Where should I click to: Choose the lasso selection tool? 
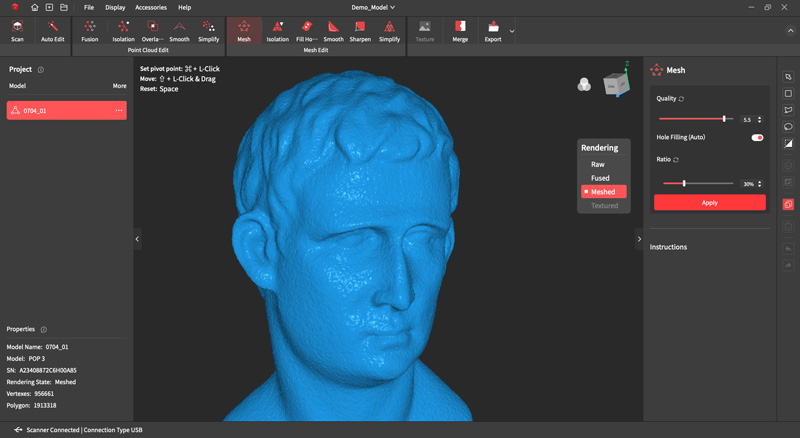coord(788,127)
